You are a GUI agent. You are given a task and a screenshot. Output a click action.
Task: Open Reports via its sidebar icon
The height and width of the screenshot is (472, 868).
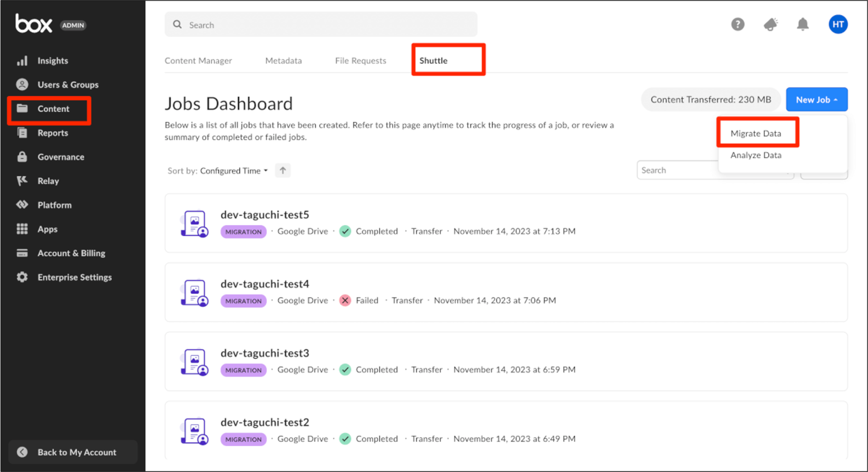(x=22, y=132)
